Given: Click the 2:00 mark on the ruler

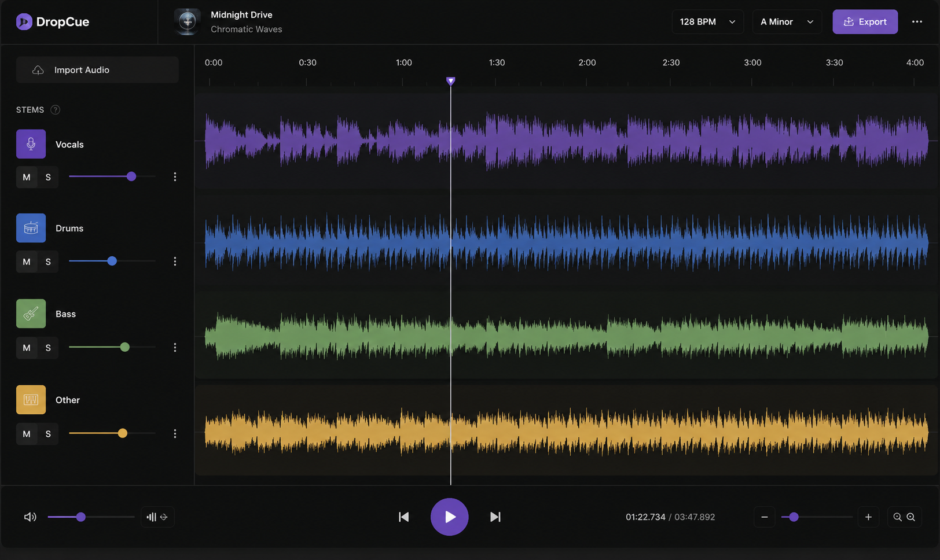Looking at the screenshot, I should pos(587,62).
